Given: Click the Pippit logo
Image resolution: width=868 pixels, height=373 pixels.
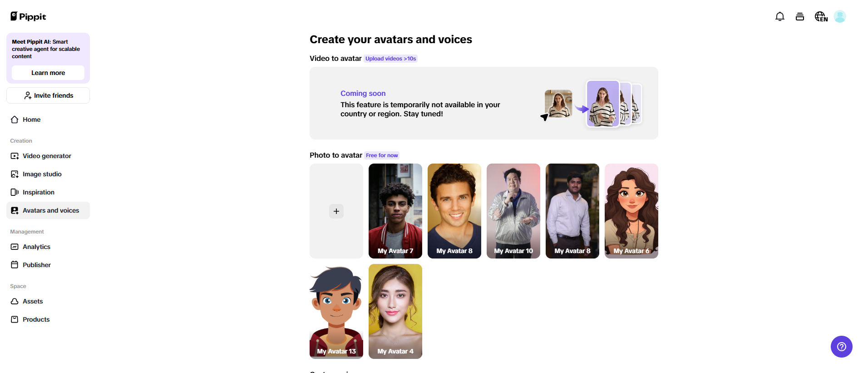Looking at the screenshot, I should coord(28,17).
